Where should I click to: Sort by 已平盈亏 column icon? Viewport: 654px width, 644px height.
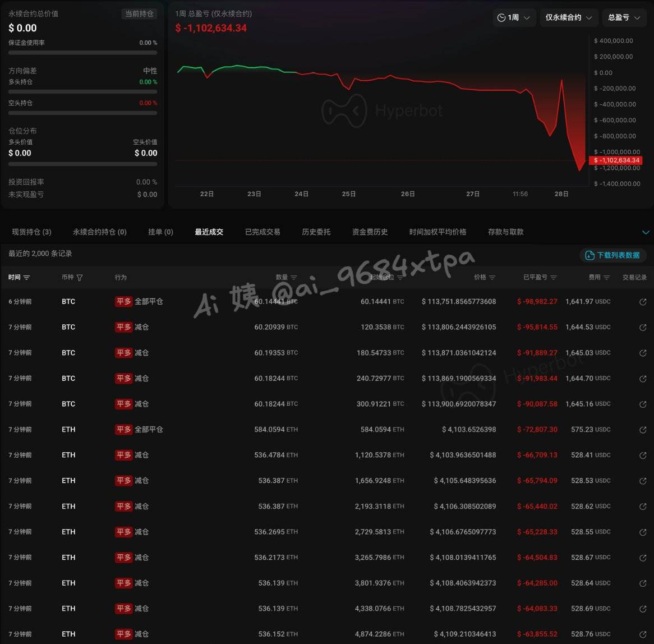[x=554, y=278]
